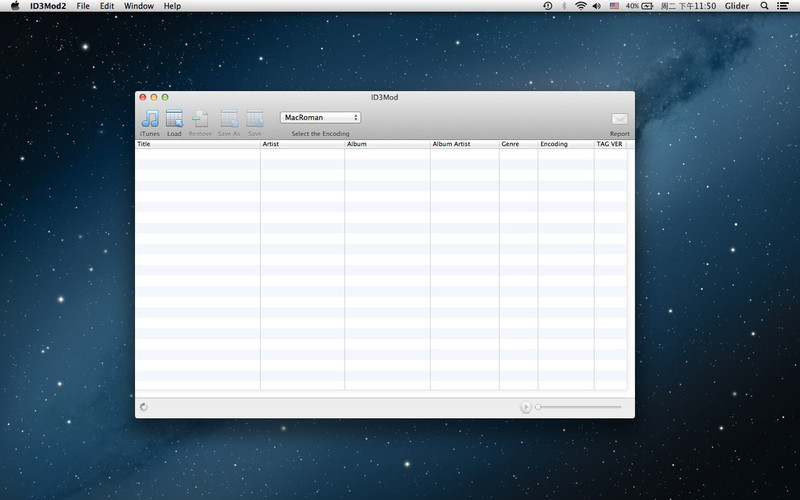Click the Bluetooth menu bar icon
Image resolution: width=800 pixels, height=500 pixels.
click(x=564, y=6)
